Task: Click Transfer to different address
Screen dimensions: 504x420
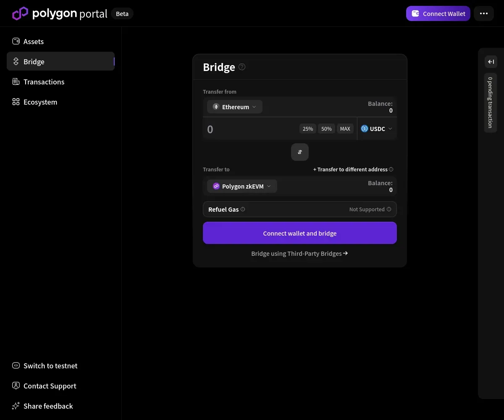Action: click(x=350, y=169)
